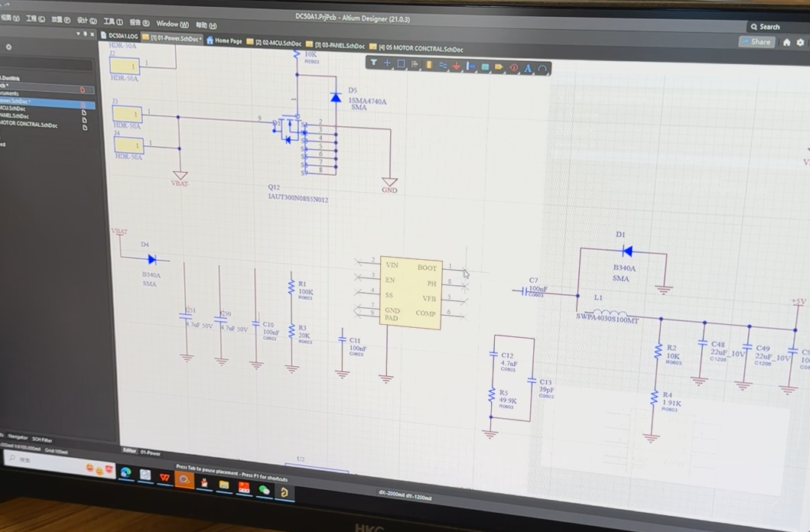Image resolution: width=810 pixels, height=532 pixels.
Task: Open the Home Page tab
Action: pos(225,41)
